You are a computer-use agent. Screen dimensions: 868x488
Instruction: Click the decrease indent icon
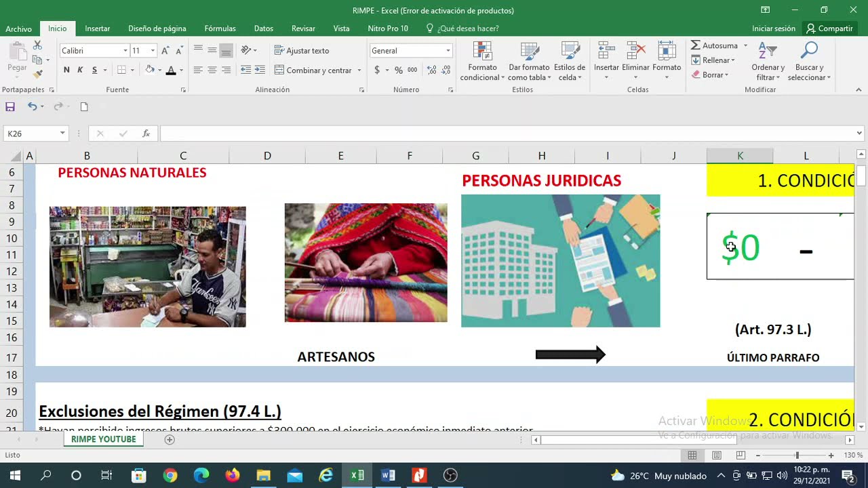(245, 70)
